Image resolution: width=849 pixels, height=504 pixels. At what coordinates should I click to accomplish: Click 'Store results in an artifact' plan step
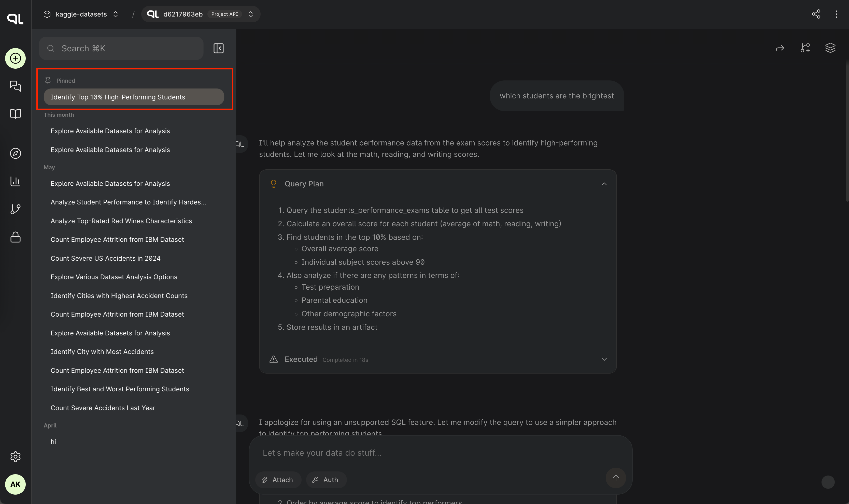click(332, 327)
